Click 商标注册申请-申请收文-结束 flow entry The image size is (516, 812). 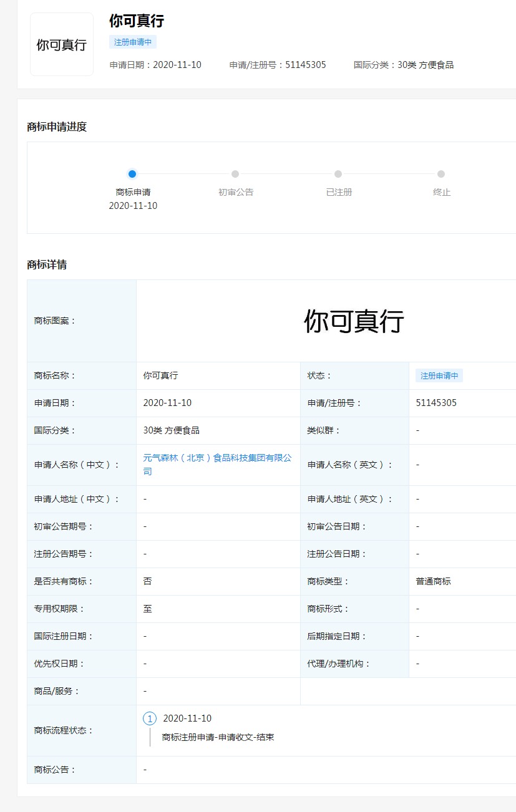218,737
